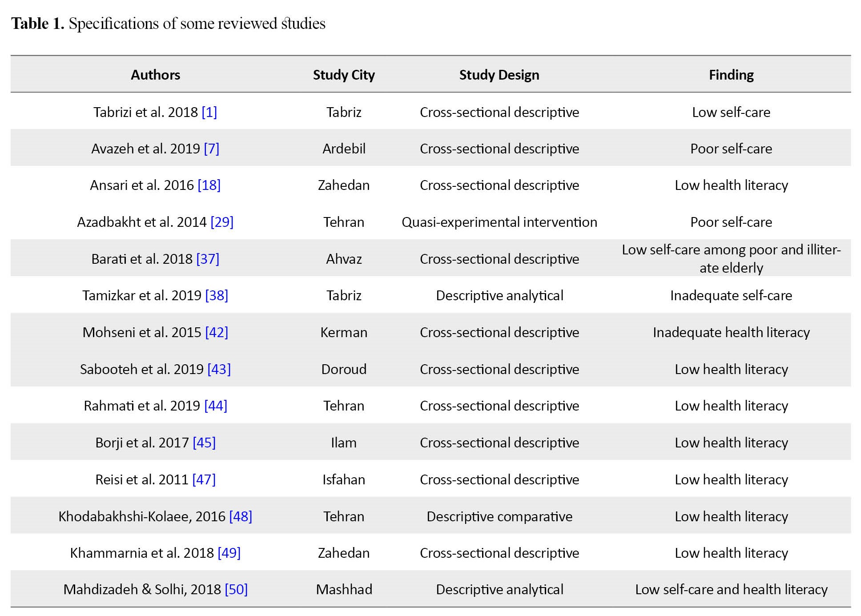This screenshot has width=861, height=616.
Task: Click 'Tamizkar et al. 2019' author text
Action: click(142, 295)
